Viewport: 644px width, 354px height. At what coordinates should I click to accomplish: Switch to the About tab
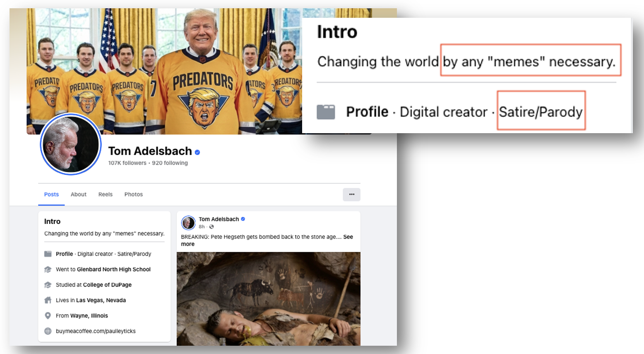point(78,194)
